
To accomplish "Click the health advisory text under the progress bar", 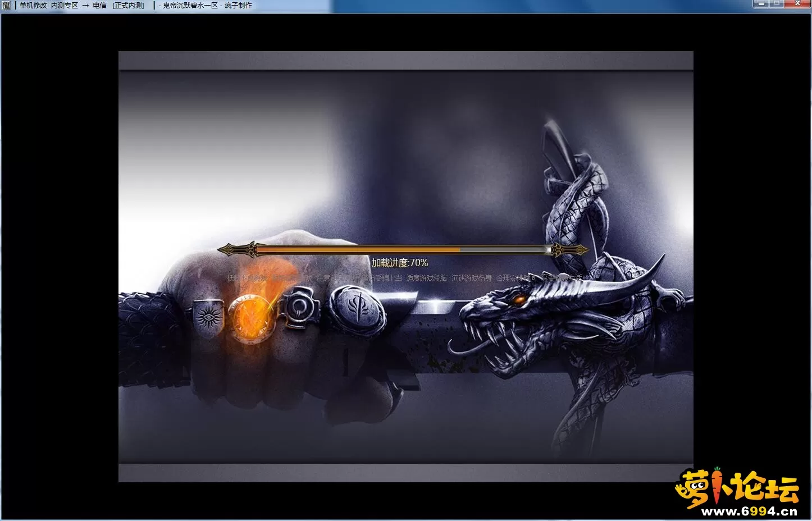I will [x=404, y=278].
